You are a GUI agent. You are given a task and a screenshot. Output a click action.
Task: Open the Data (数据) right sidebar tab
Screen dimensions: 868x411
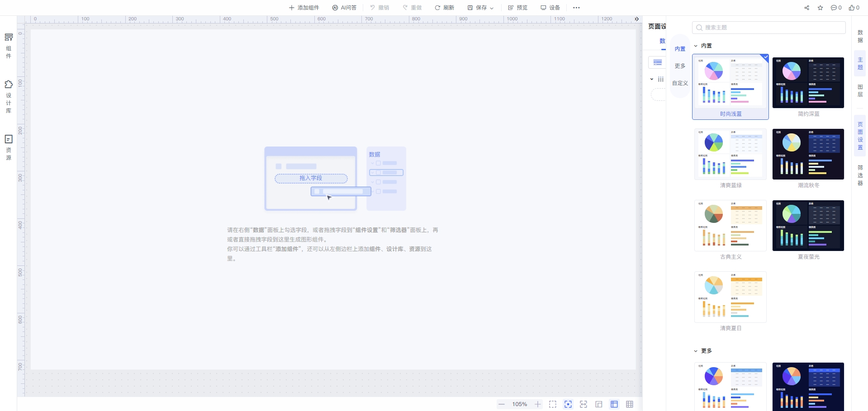(x=860, y=37)
